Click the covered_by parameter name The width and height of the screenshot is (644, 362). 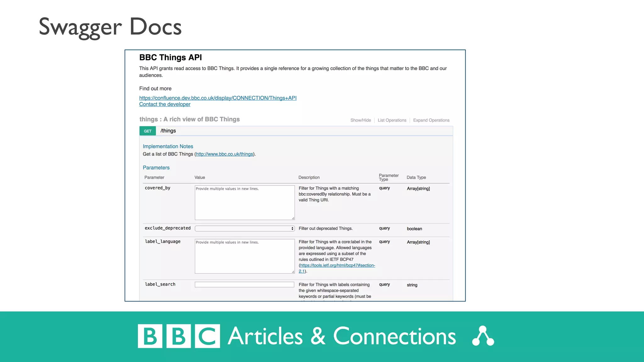pyautogui.click(x=158, y=188)
